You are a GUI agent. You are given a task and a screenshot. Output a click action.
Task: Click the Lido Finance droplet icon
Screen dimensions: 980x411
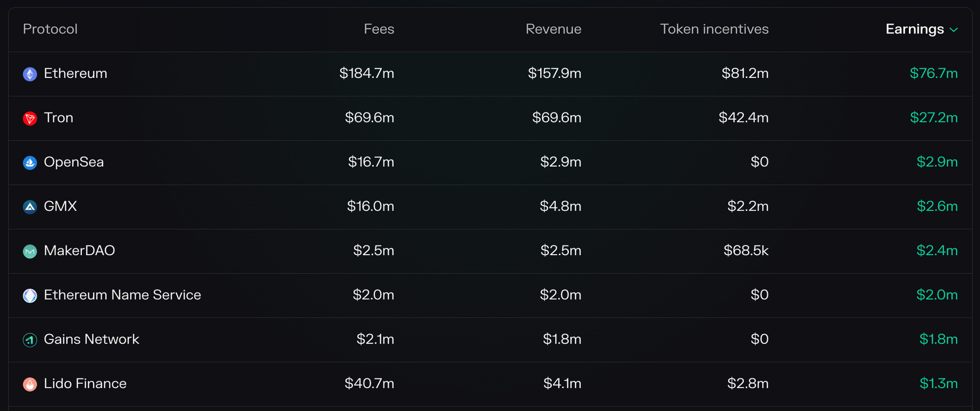coord(30,385)
